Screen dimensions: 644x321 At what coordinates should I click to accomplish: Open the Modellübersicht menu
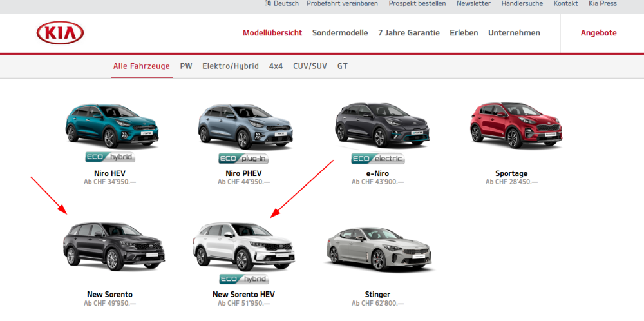[272, 33]
